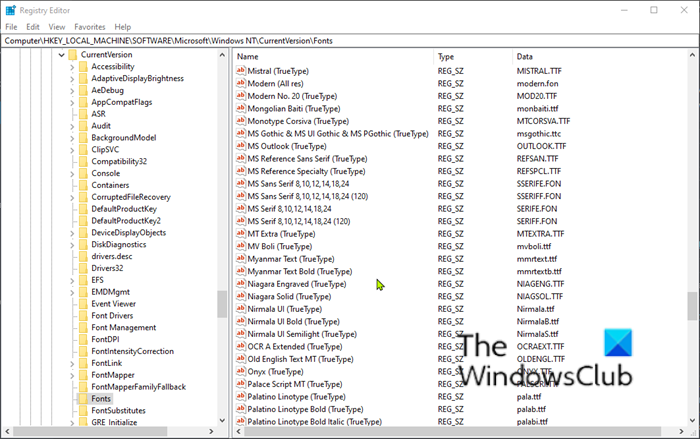Screen dimensions: 700x439
Task: Click the ab icon next to MV Boli (TrueType)
Action: [241, 246]
